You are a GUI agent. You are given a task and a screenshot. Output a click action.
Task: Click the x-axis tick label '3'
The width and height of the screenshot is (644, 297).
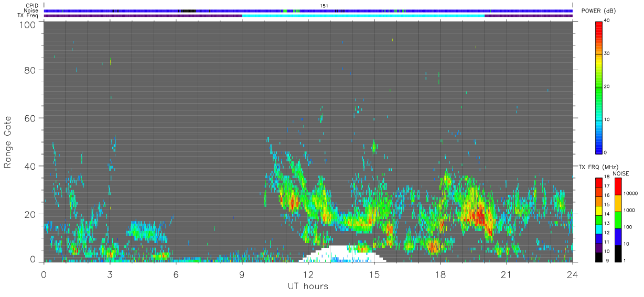(110, 274)
